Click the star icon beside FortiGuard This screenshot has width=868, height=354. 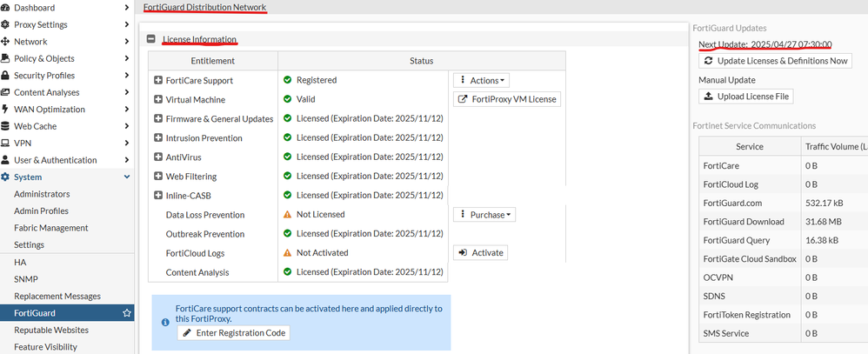127,313
